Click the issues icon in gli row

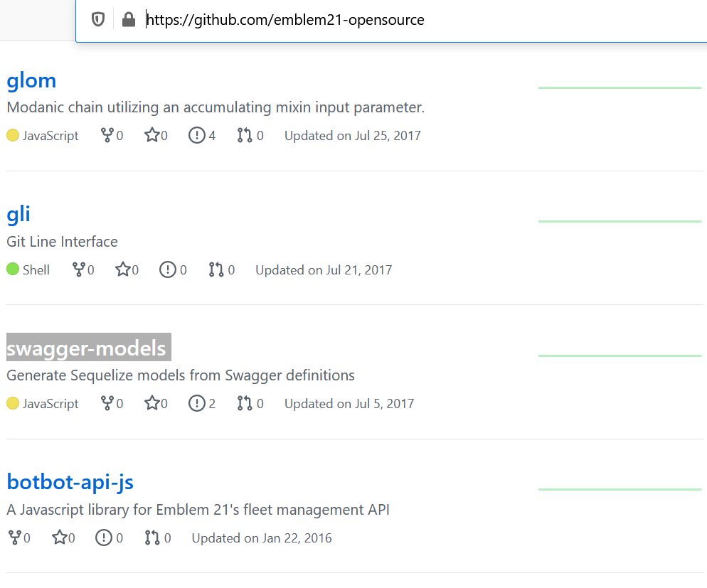tap(168, 269)
